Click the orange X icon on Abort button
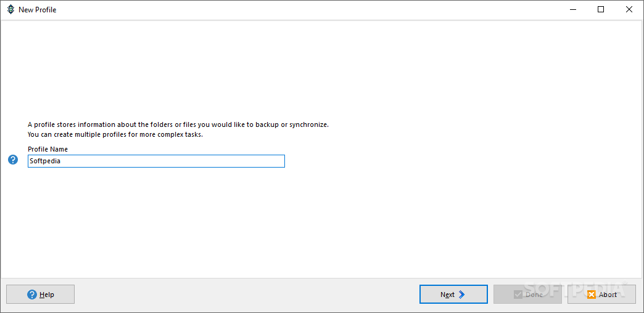 592,295
